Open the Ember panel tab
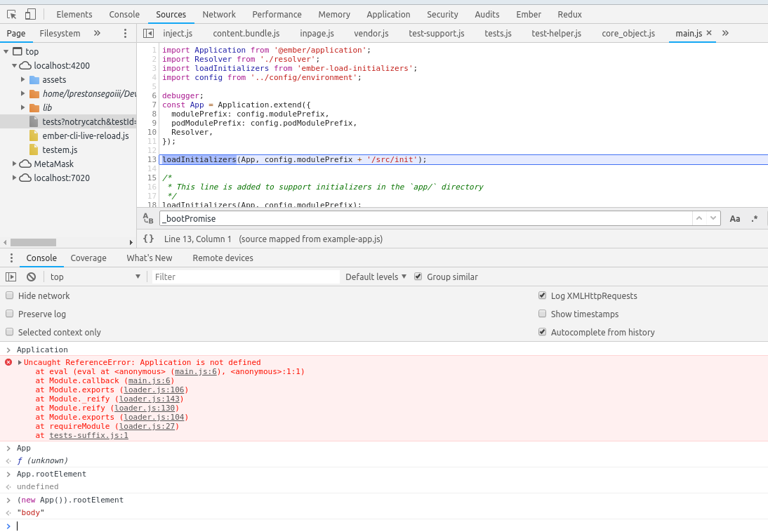Screen dimensions: 768x532 pos(529,15)
